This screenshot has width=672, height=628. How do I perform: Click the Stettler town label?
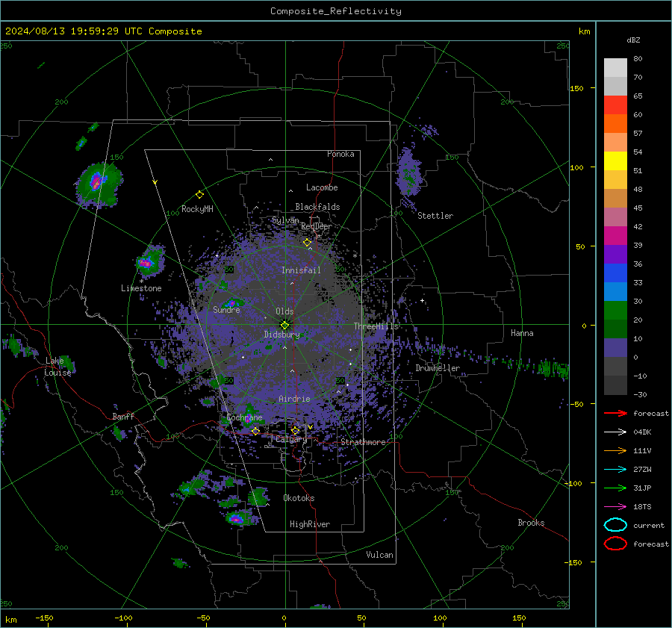pyautogui.click(x=435, y=216)
